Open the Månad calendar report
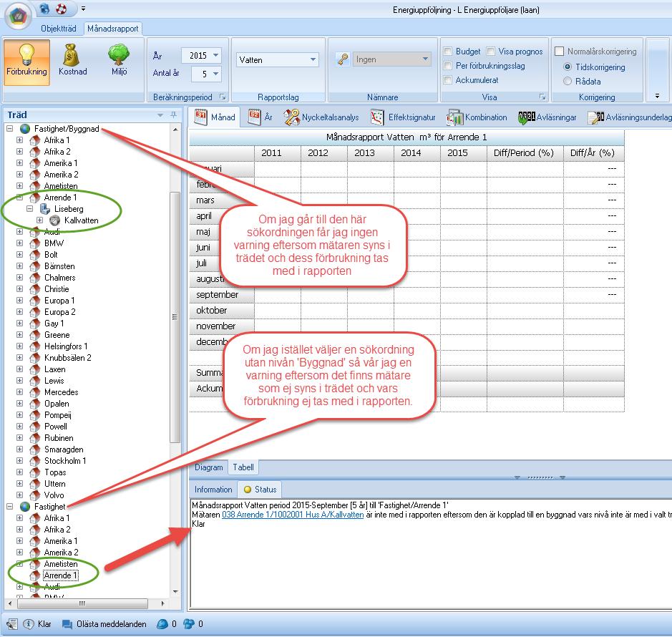The width and height of the screenshot is (672, 637). [215, 117]
